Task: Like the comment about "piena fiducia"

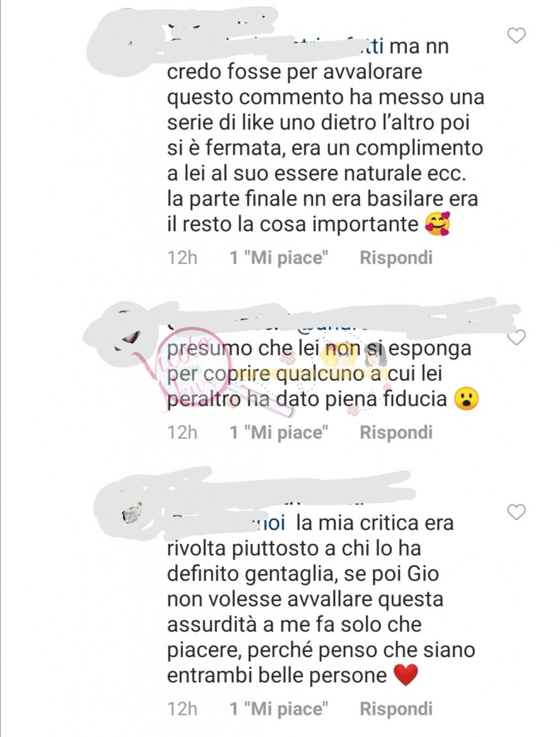Action: [516, 337]
